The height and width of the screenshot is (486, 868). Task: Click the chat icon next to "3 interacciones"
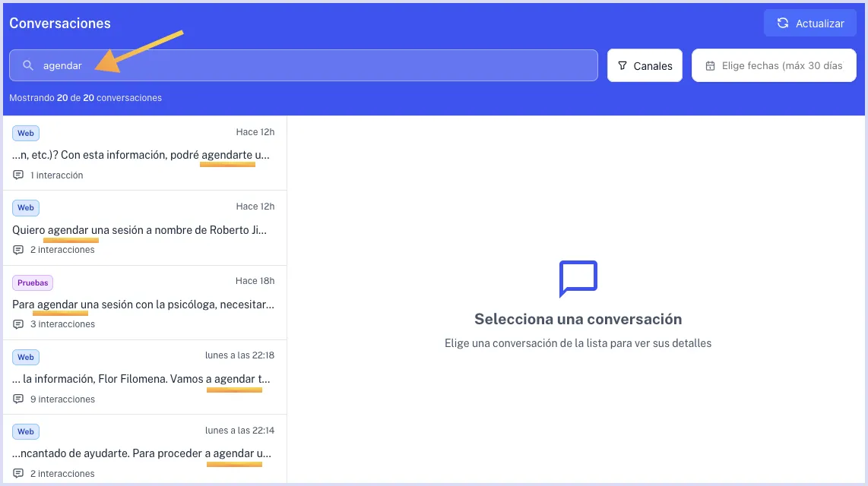[17, 324]
